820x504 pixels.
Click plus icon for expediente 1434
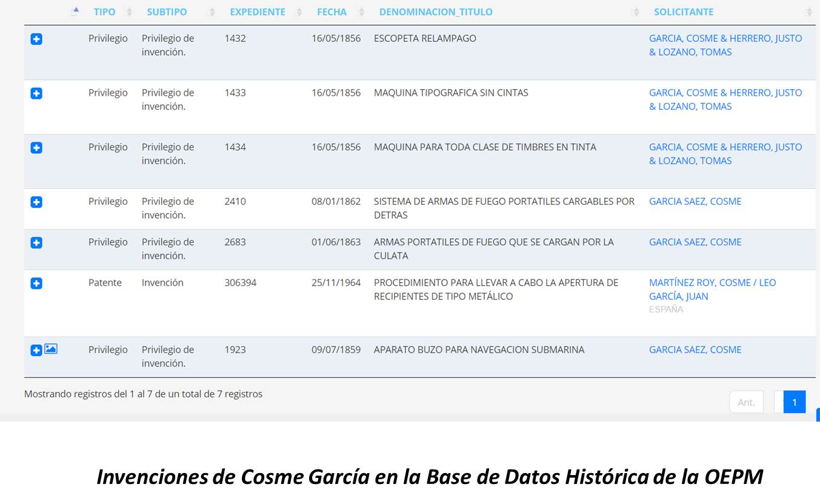pos(36,148)
